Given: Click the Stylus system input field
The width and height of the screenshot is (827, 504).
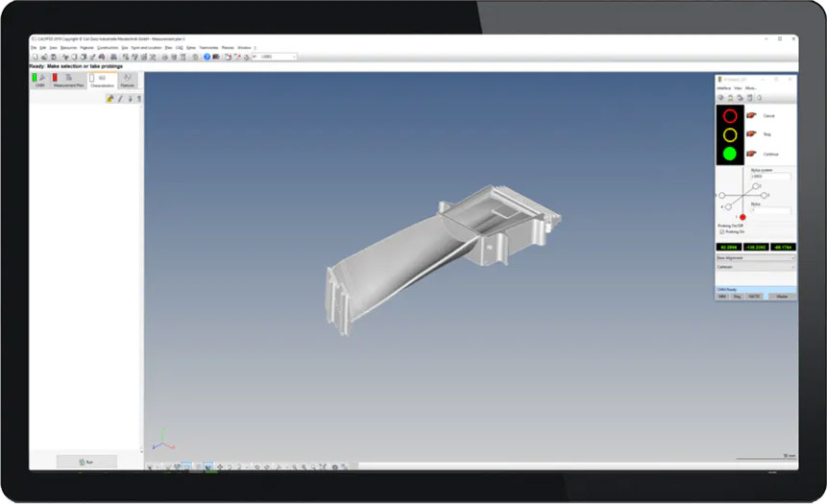Looking at the screenshot, I should click(770, 177).
